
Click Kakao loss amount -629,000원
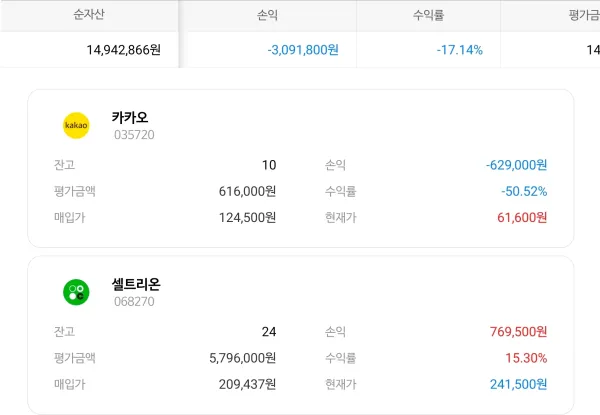click(516, 165)
